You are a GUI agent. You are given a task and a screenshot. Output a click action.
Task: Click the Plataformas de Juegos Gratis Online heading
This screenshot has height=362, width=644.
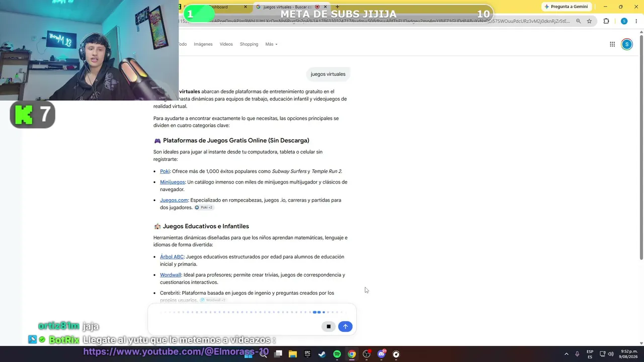point(236,140)
